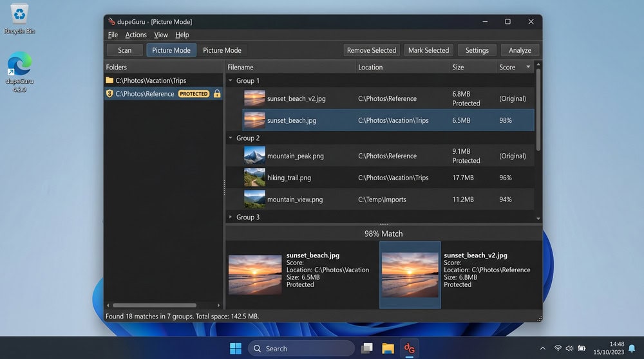The height and width of the screenshot is (359, 644).
Task: Open the Help menu
Action: pyautogui.click(x=182, y=35)
